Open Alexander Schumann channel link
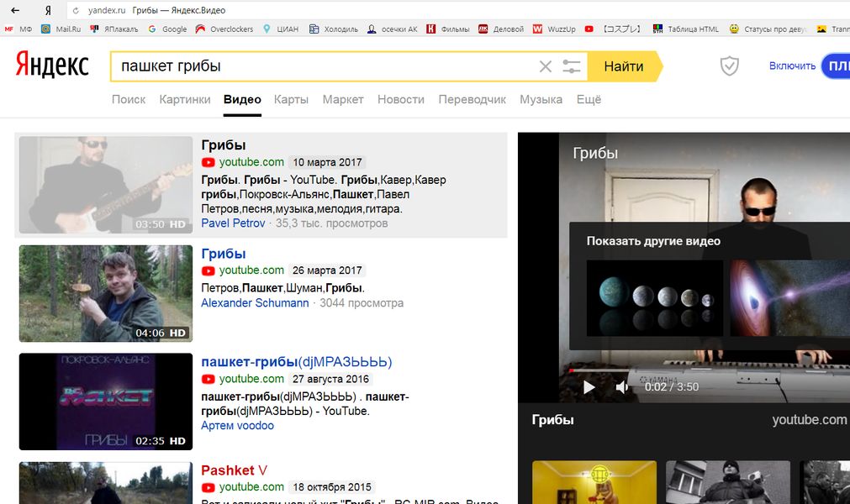 [x=255, y=303]
